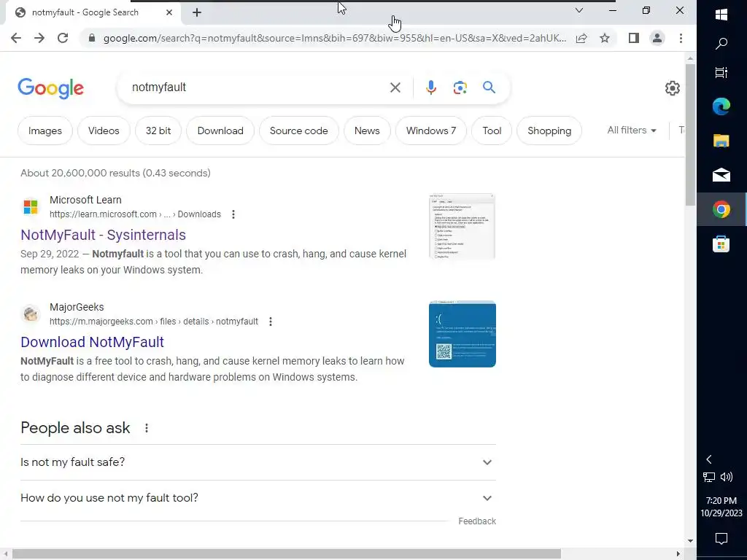Image resolution: width=747 pixels, height=560 pixels.
Task: Go back to the previous page
Action: pos(16,38)
